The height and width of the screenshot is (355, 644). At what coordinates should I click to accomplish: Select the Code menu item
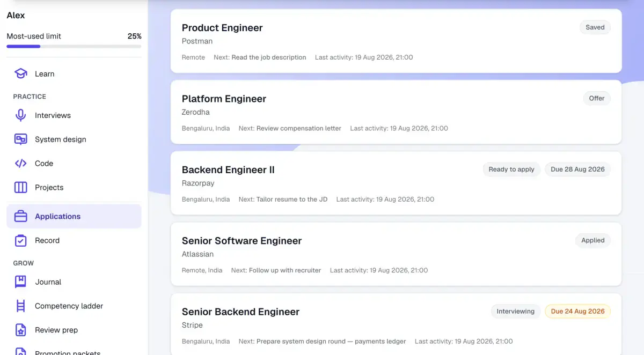tap(74, 164)
